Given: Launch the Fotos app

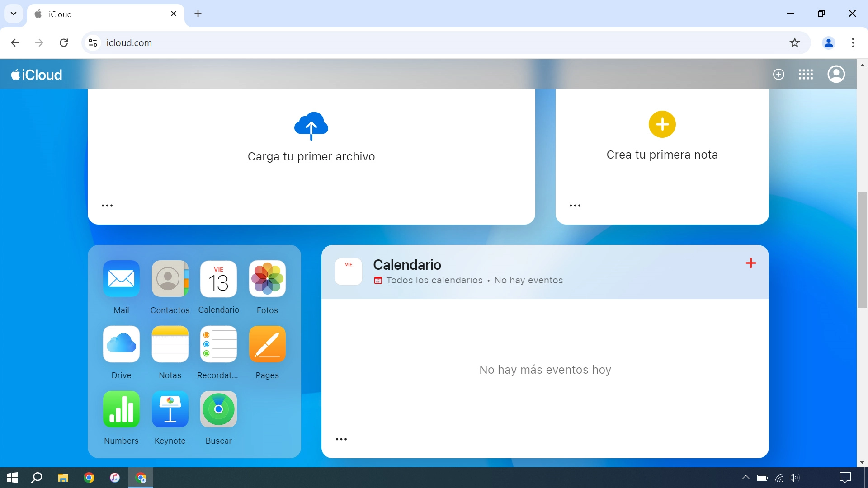Looking at the screenshot, I should click(267, 278).
